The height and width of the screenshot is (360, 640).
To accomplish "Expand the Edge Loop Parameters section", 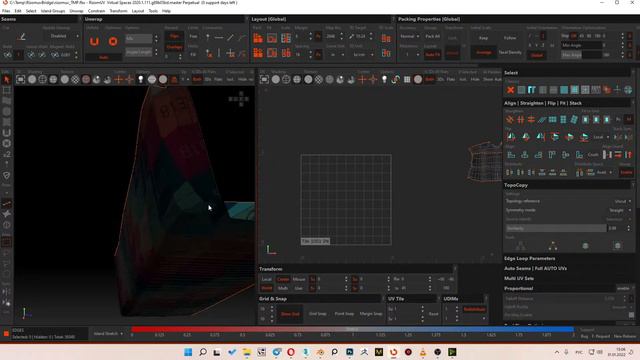I will (529, 258).
